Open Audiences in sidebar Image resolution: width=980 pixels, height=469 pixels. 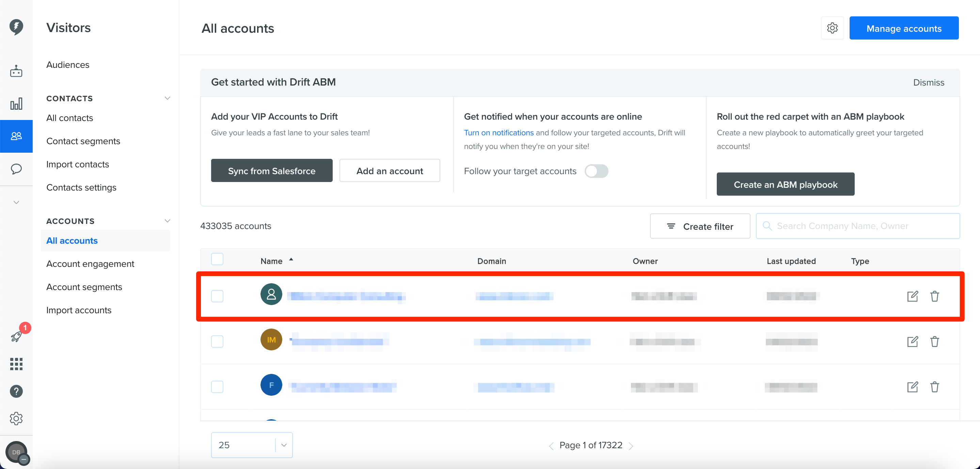pyautogui.click(x=68, y=65)
